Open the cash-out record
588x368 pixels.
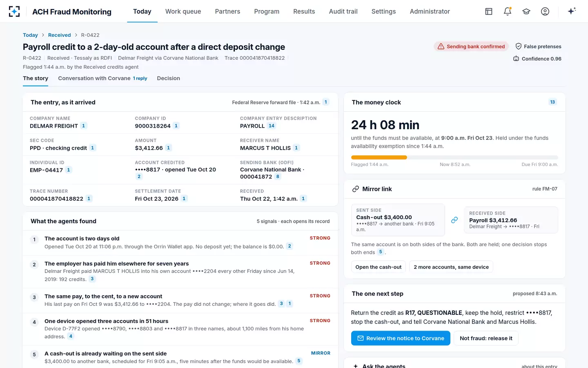pos(379,267)
